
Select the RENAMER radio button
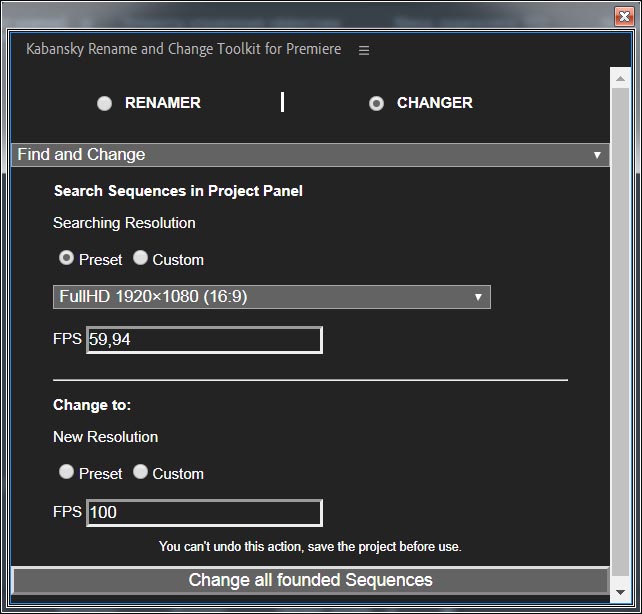click(104, 103)
